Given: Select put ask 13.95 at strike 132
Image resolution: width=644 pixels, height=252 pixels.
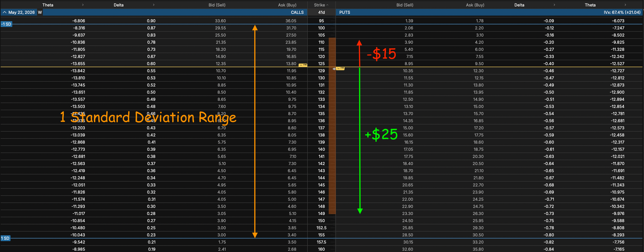Looking at the screenshot, I should (x=478, y=92).
